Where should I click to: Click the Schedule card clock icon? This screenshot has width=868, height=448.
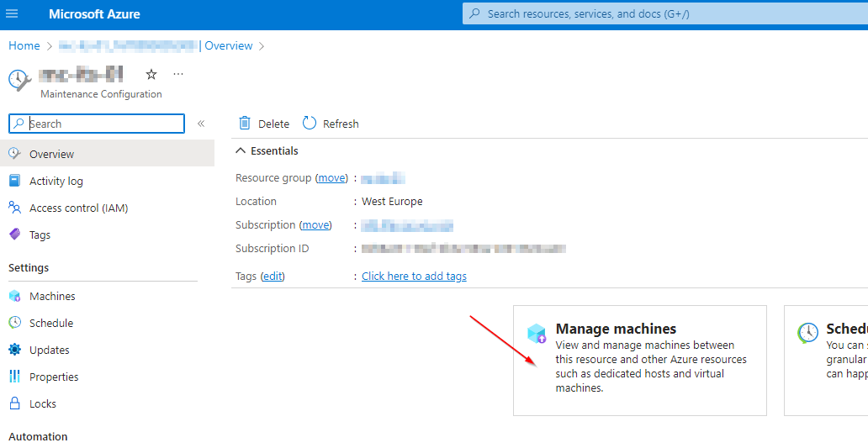coord(807,333)
